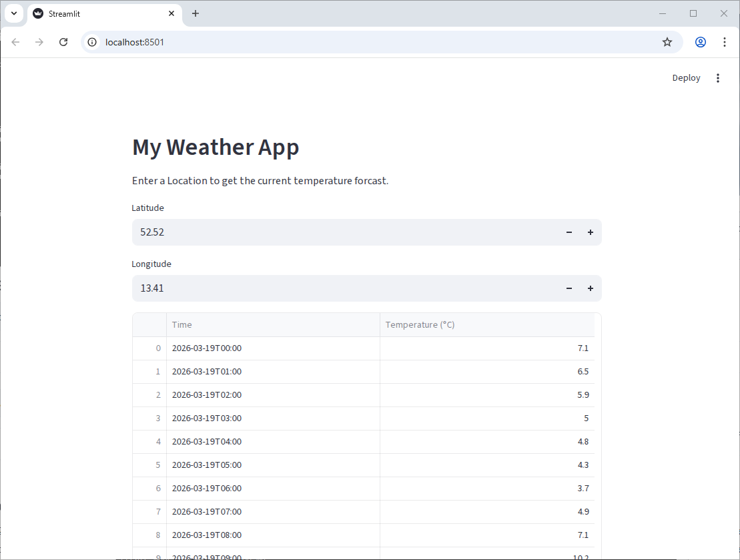
Task: Open the Streamlit app options kebab menu
Action: point(718,77)
